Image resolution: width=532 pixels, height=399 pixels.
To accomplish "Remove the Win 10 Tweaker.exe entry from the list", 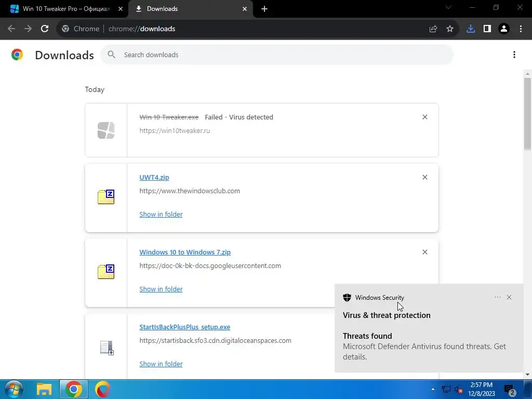I will 425,117.
